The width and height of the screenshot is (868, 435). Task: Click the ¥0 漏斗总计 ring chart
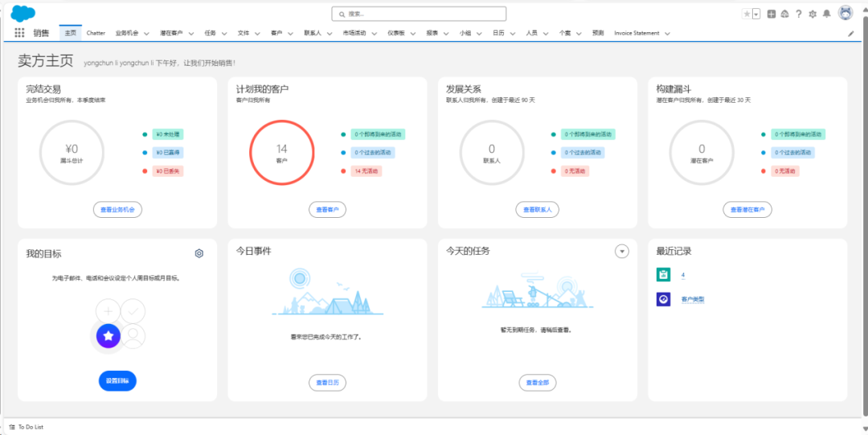point(72,153)
